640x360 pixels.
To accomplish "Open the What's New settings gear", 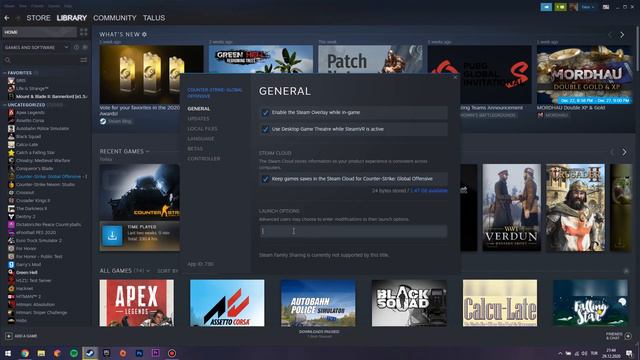I will 144,34.
